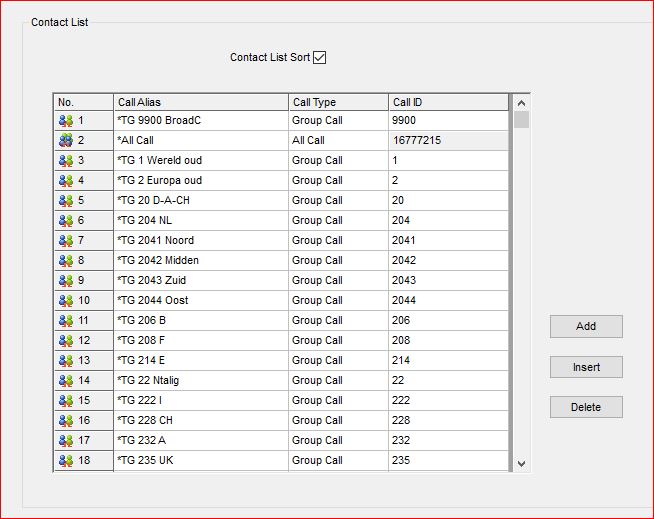The width and height of the screenshot is (654, 519).
Task: Click the Call ID cell 228
Action: point(448,421)
